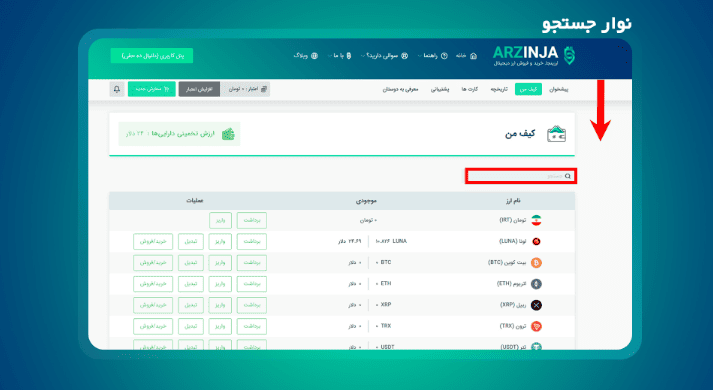This screenshot has width=713, height=390.
Task: Click واریز (deposit) in the TRX row
Action: tap(221, 326)
